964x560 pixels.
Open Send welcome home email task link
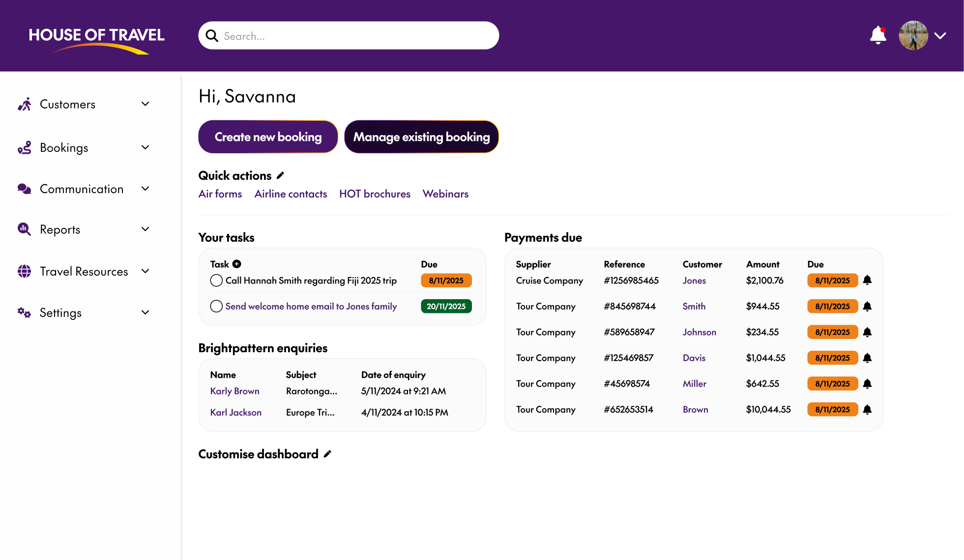click(311, 306)
